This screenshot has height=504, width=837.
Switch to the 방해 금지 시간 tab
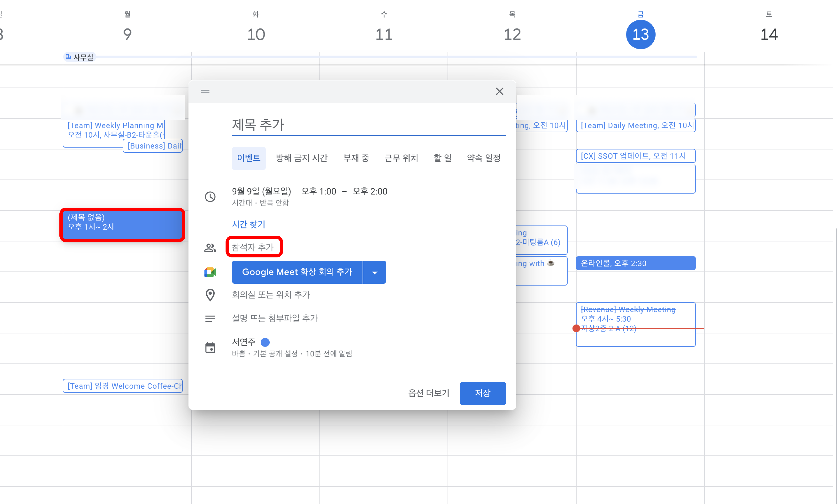pos(301,158)
